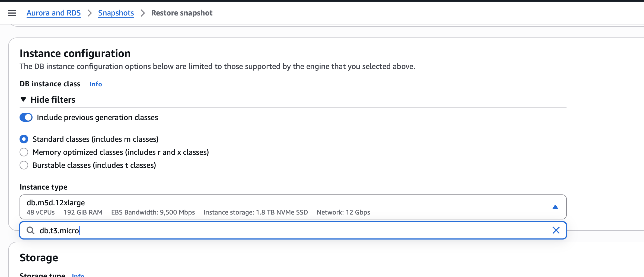
Task: Toggle Include previous generation classes switch
Action: [x=26, y=117]
